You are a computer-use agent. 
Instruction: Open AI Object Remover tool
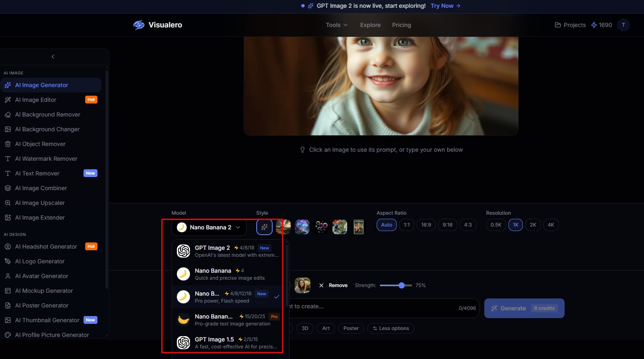(x=51, y=144)
